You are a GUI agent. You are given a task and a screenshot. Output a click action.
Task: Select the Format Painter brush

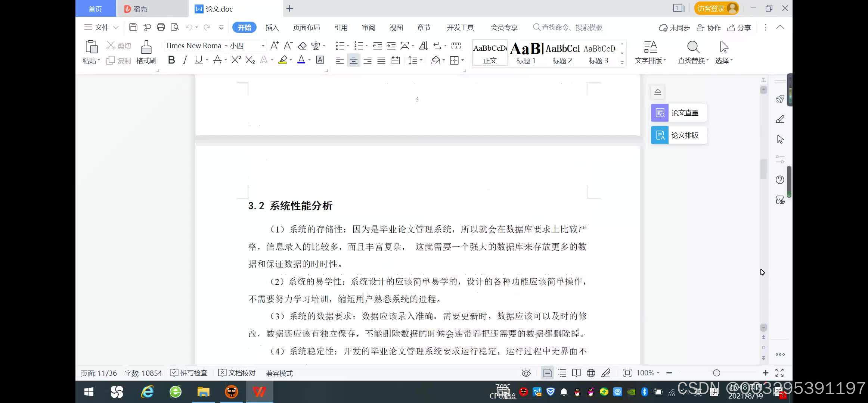[x=146, y=47]
